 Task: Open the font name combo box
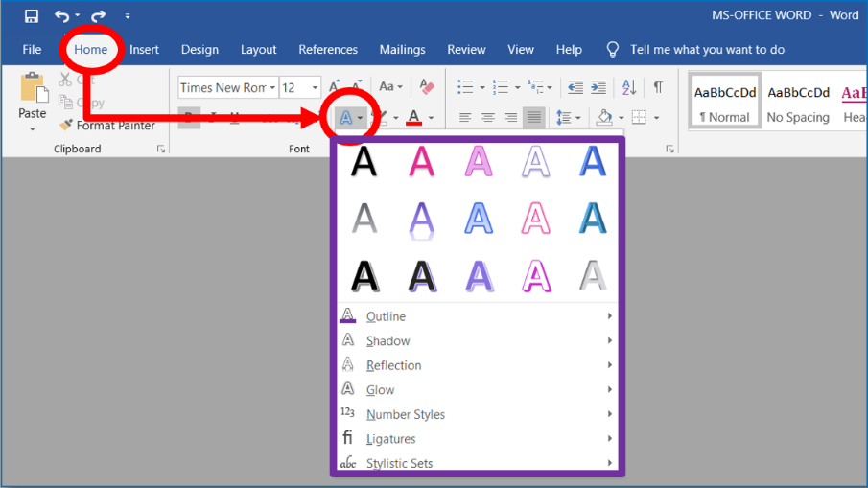227,87
